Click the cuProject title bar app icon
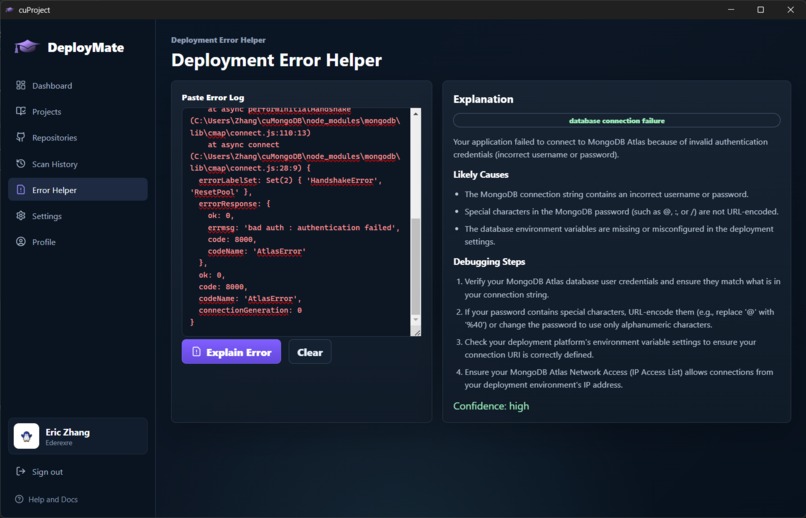Screen dimensions: 806x518 point(9,10)
